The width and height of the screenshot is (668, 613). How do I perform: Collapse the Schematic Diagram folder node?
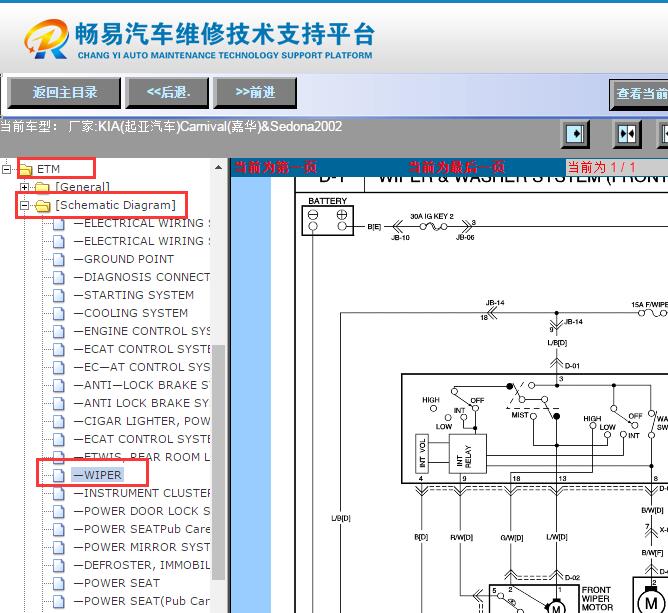click(x=25, y=206)
